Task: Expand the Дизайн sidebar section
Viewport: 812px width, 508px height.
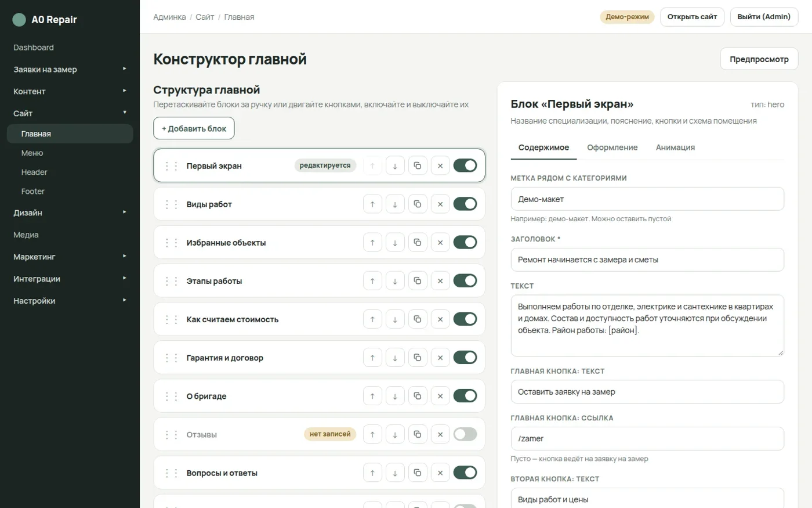Action: (70, 213)
